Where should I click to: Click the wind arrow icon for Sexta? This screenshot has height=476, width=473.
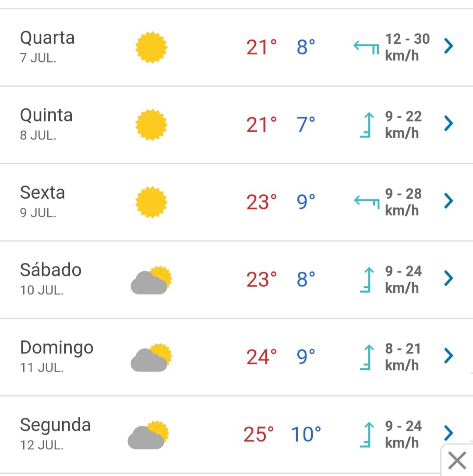pyautogui.click(x=367, y=202)
